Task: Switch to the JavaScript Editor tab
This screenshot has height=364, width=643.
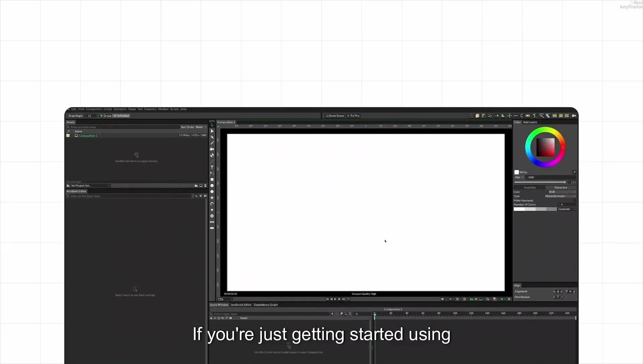Action: [x=241, y=305]
